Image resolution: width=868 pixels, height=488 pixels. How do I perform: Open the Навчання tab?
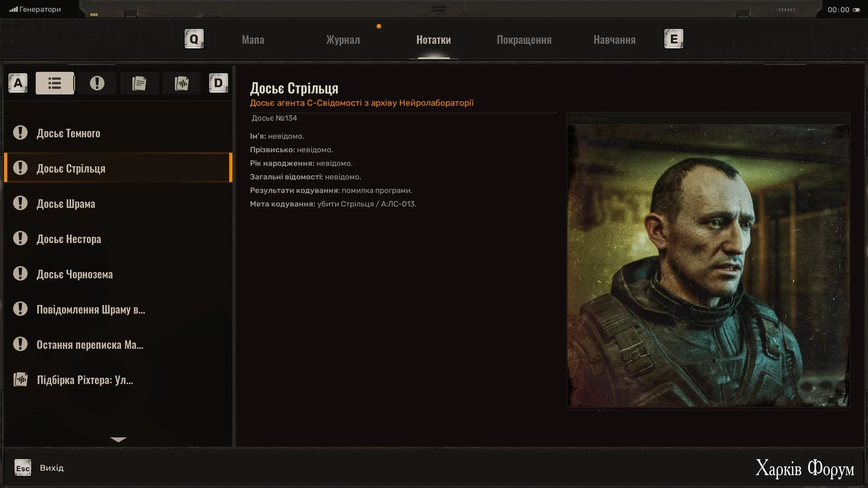tap(614, 40)
